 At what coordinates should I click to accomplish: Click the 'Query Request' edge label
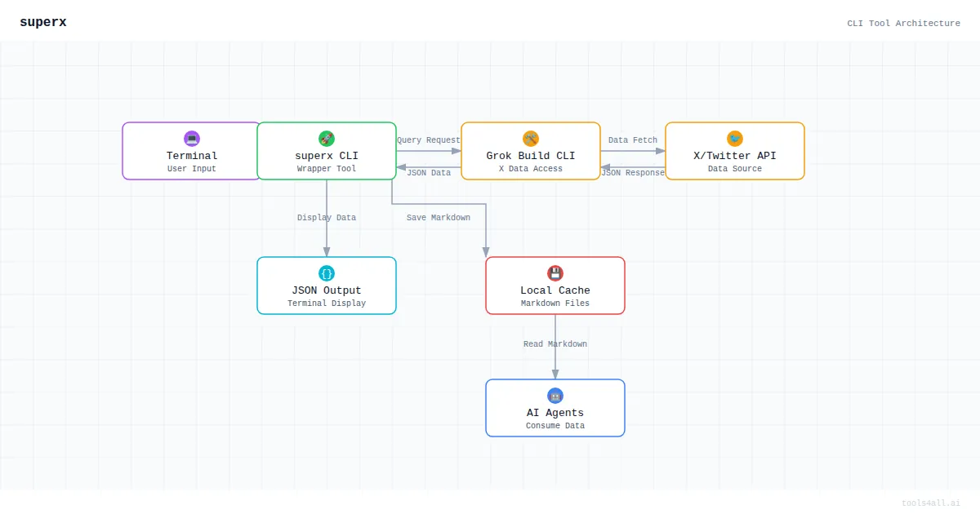click(x=429, y=140)
